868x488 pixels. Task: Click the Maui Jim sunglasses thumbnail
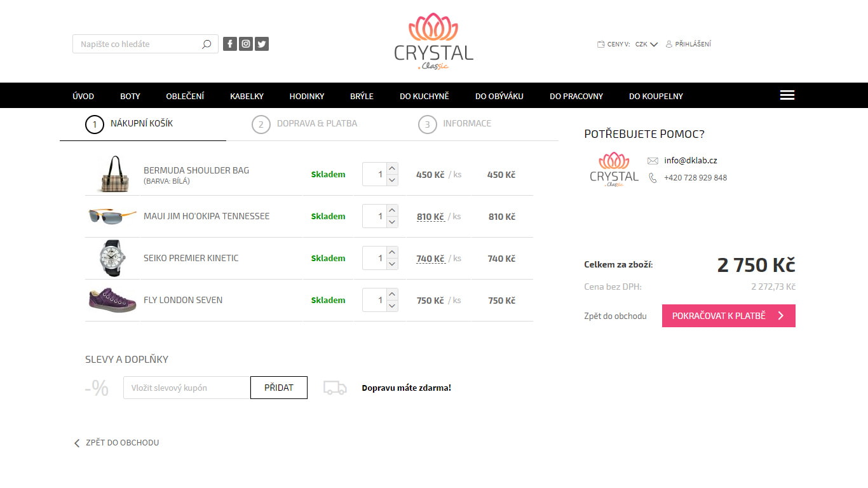tap(112, 216)
